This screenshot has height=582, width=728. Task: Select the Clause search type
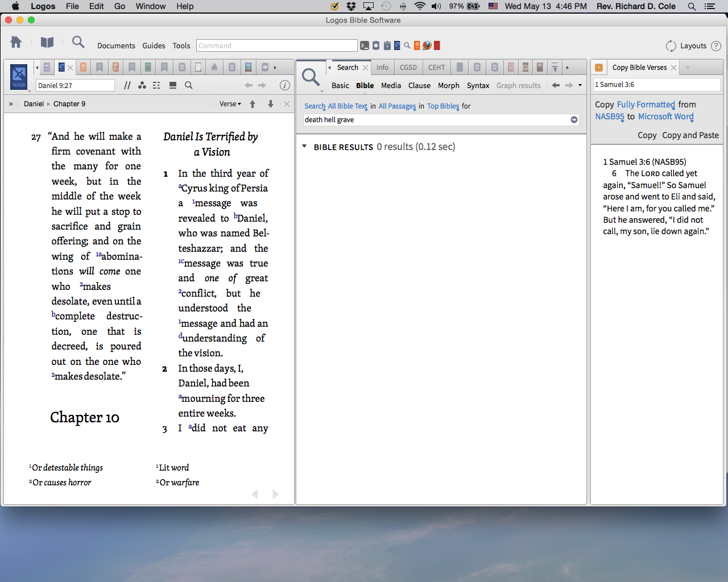coord(420,85)
